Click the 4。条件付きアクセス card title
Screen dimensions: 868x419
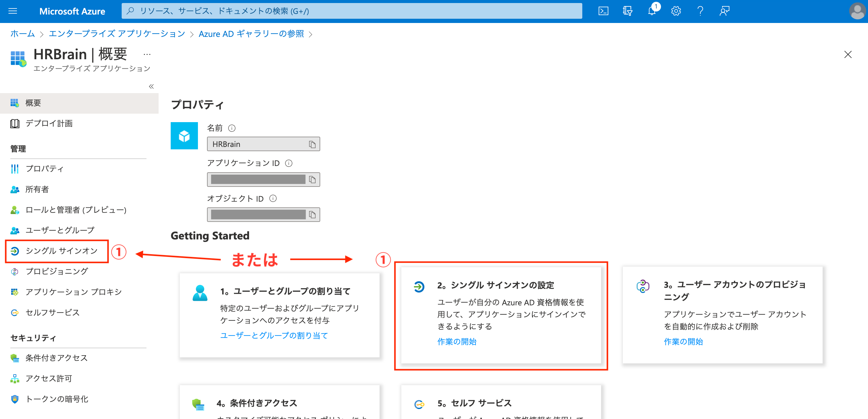click(256, 403)
